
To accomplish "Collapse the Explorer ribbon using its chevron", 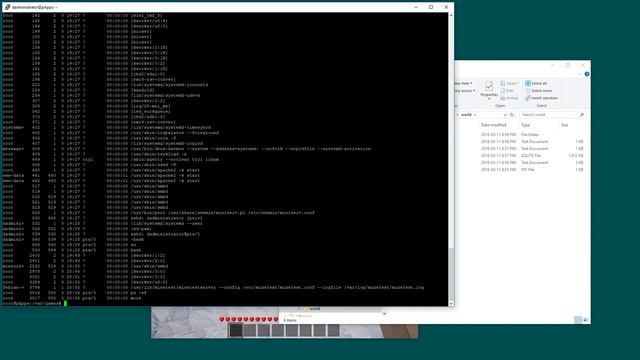I will 580,74.
